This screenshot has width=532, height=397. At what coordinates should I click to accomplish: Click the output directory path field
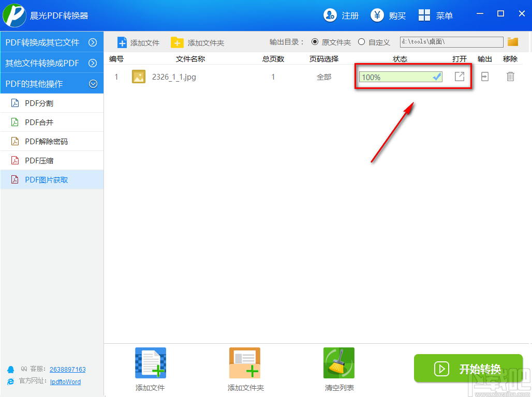(x=450, y=42)
